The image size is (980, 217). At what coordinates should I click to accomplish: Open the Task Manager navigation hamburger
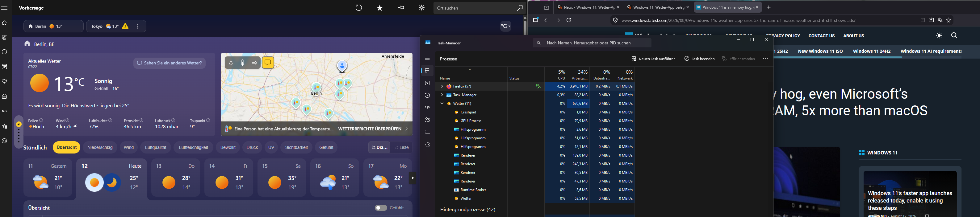point(427,59)
